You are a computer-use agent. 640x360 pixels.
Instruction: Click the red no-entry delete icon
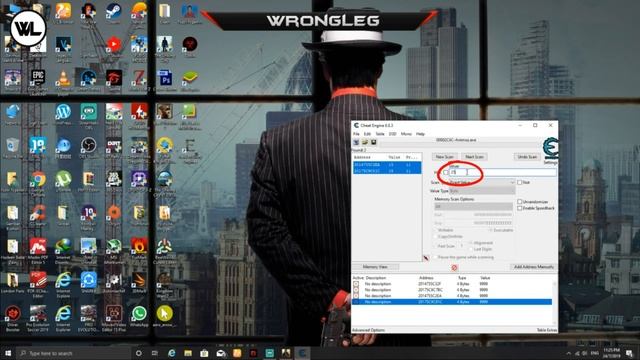click(x=454, y=267)
